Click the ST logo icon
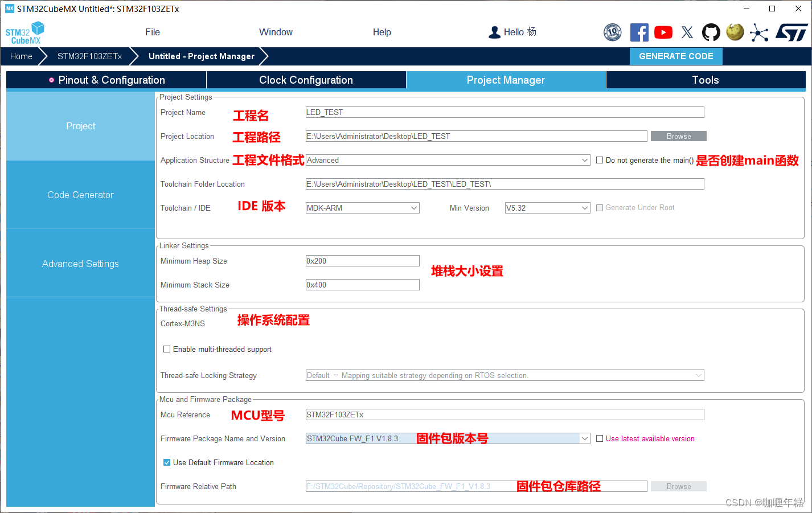 792,32
